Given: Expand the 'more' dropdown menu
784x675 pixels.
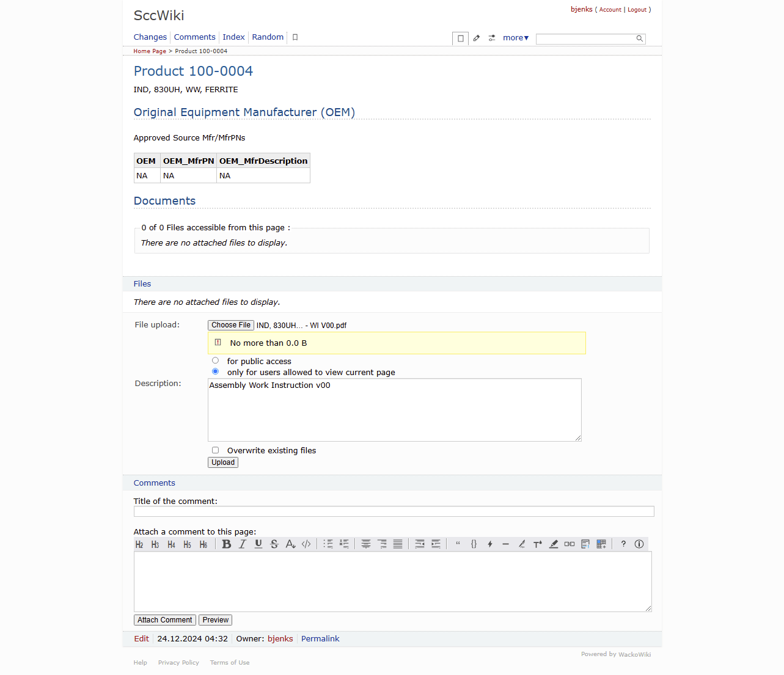Looking at the screenshot, I should point(515,38).
